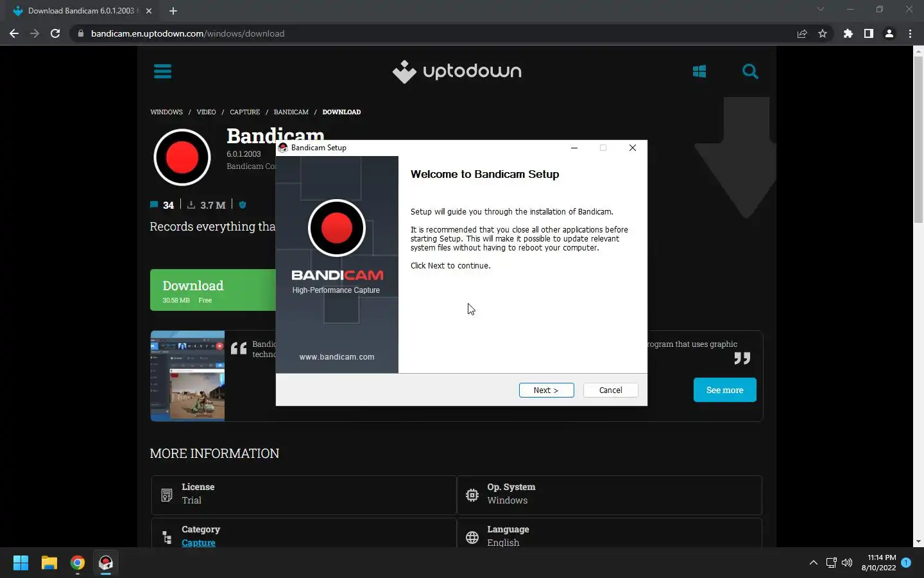Click the Language globe icon
The image size is (924, 578).
click(x=472, y=538)
